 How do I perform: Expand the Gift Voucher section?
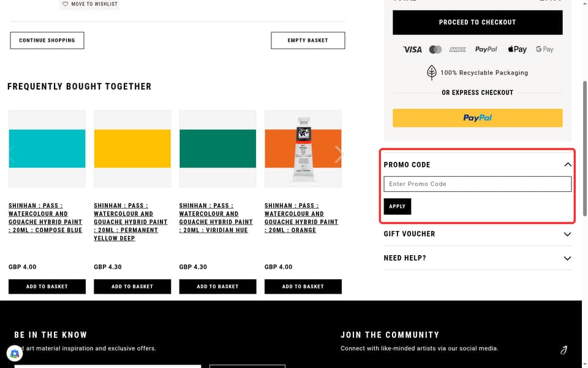click(567, 234)
